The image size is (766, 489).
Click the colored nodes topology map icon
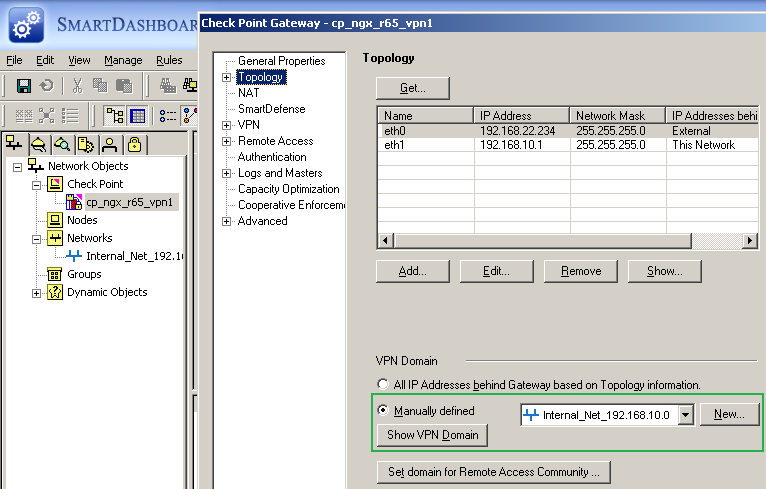(190, 116)
